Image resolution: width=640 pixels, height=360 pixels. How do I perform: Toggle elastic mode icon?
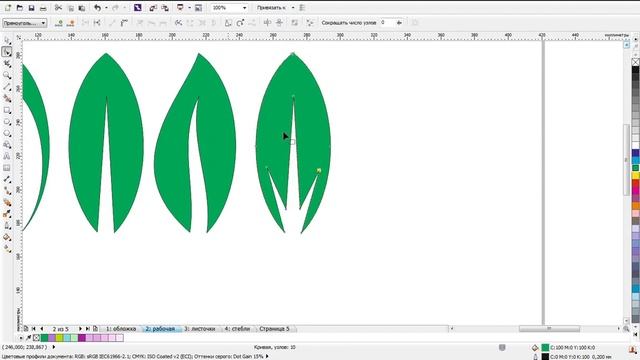click(x=294, y=23)
